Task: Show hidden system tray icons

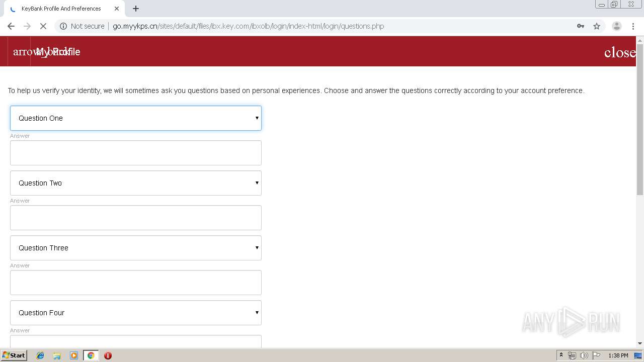Action: coord(561,355)
